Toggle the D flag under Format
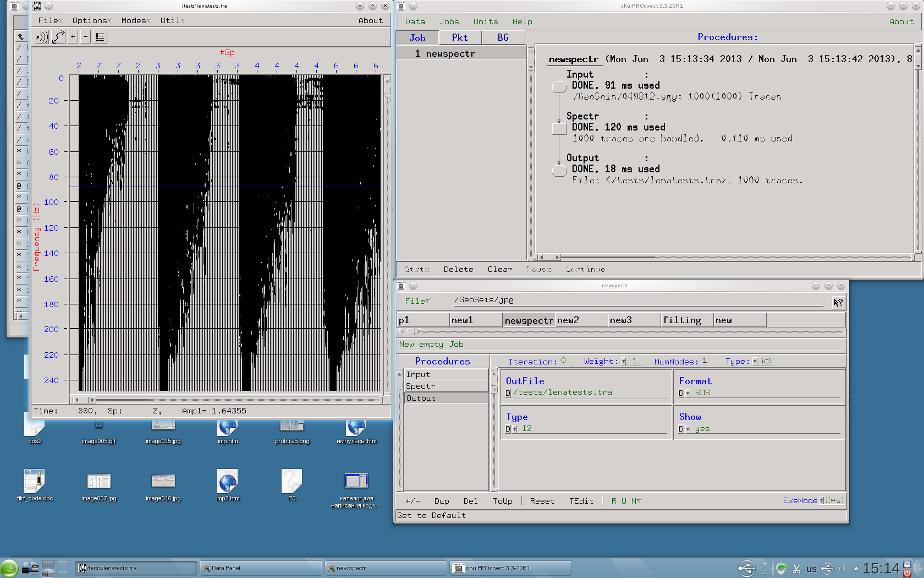This screenshot has width=924, height=578. pyautogui.click(x=681, y=393)
